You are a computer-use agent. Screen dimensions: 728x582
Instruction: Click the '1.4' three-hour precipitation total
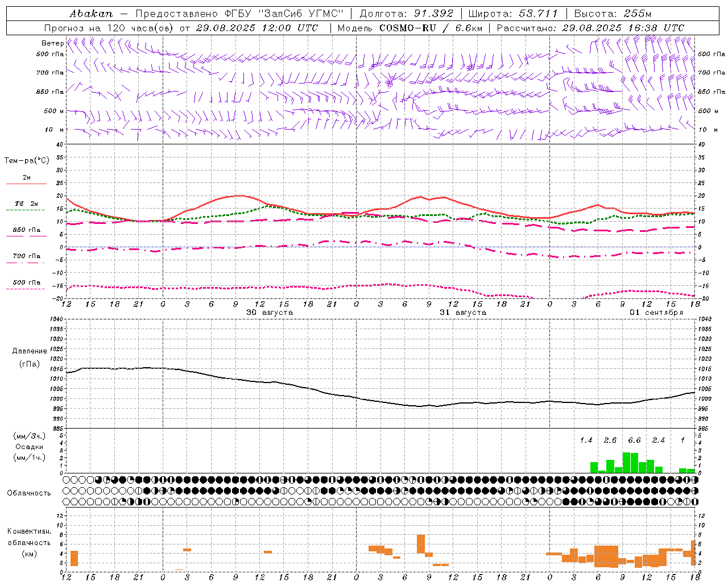coord(586,440)
